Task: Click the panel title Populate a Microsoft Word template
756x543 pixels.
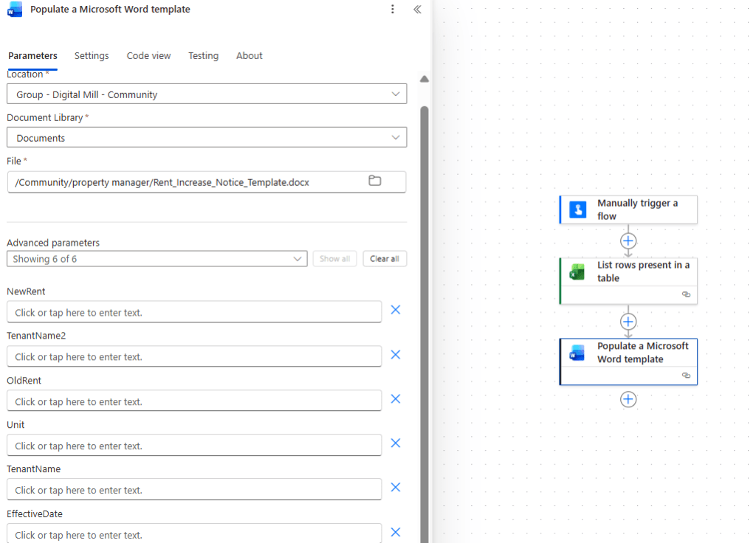Action: tap(110, 9)
